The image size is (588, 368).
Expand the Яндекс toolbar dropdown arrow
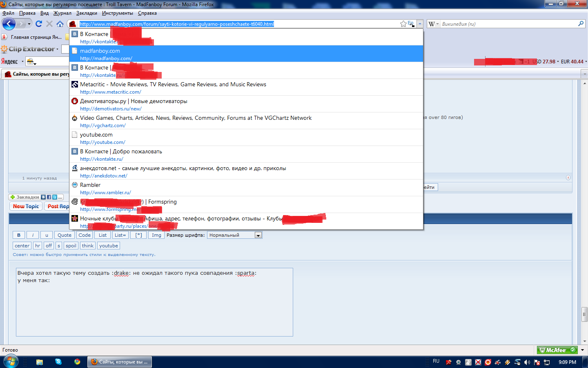(22, 62)
